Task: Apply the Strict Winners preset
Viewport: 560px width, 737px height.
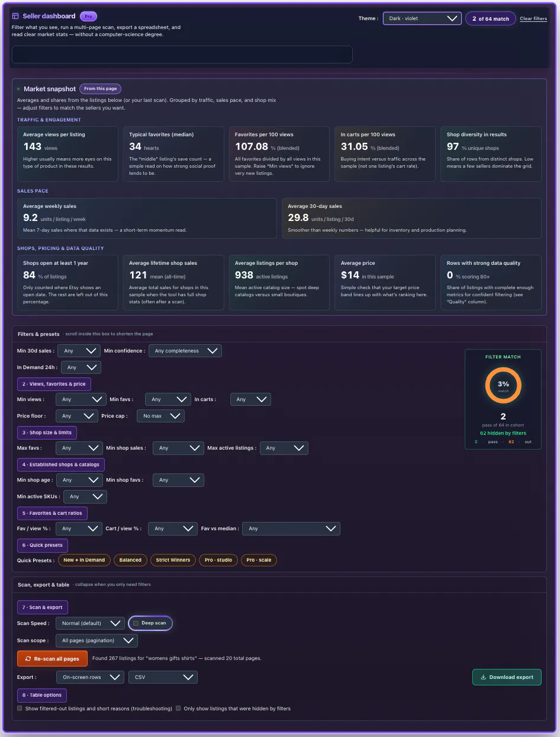Action: point(173,560)
